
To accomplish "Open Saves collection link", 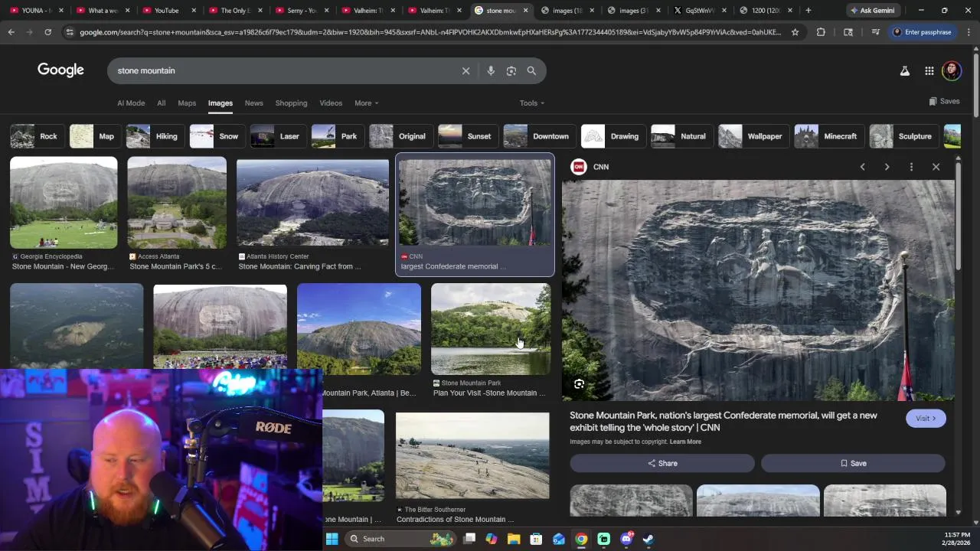I will tap(944, 101).
